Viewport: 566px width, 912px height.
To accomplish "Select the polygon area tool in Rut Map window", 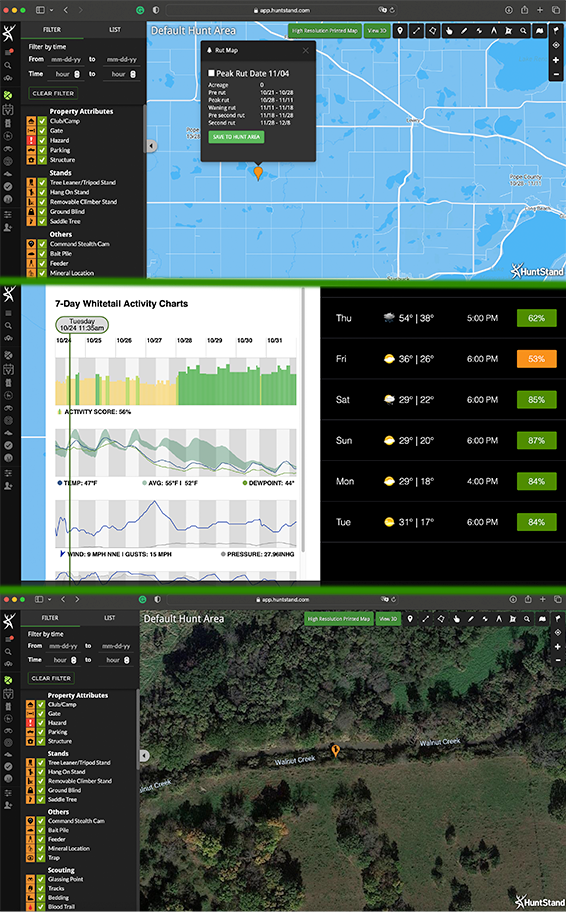I will tap(432, 31).
